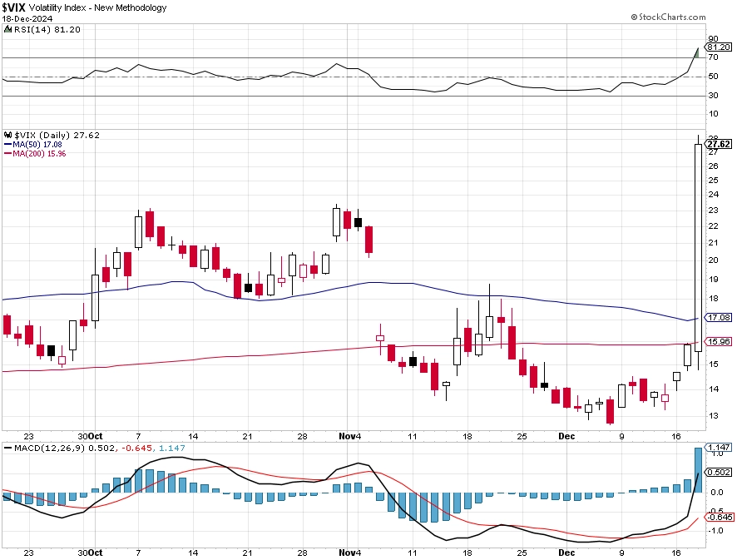Click the latest tall white candlestick
The height and width of the screenshot is (560, 737).
point(698,248)
